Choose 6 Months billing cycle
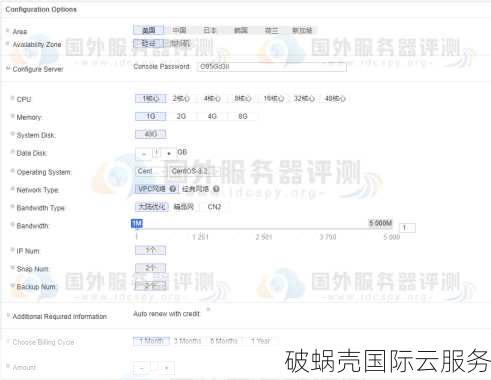 (x=224, y=341)
